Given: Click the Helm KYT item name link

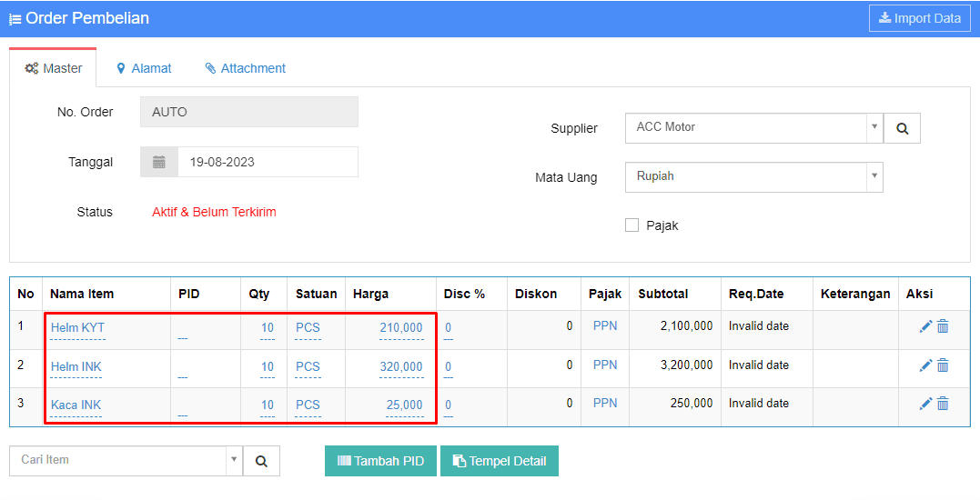Looking at the screenshot, I should click(77, 327).
